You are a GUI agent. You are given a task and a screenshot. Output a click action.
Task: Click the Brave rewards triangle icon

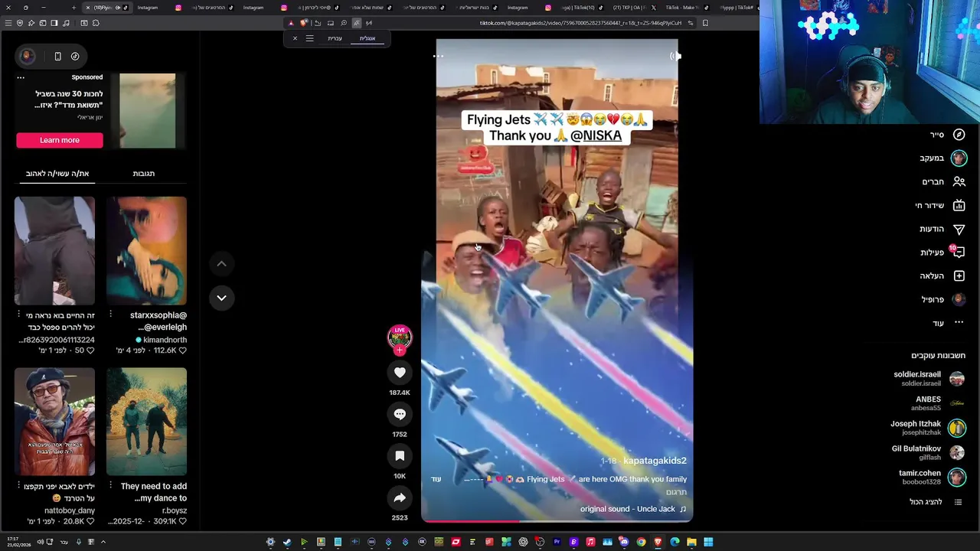tap(291, 23)
